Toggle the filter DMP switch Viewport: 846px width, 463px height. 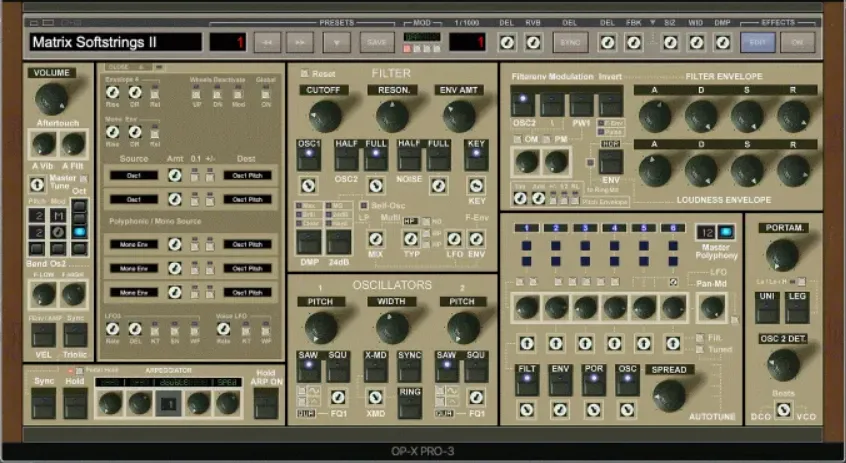pyautogui.click(x=309, y=242)
